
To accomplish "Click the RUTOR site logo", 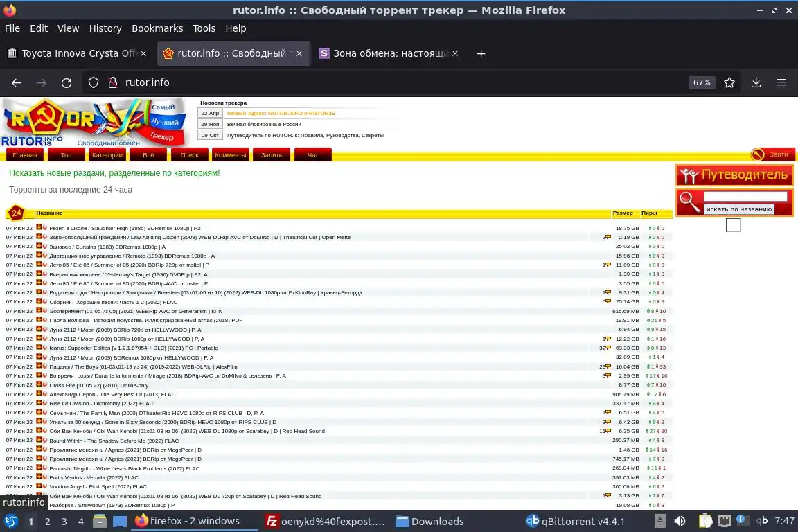I will click(x=95, y=123).
